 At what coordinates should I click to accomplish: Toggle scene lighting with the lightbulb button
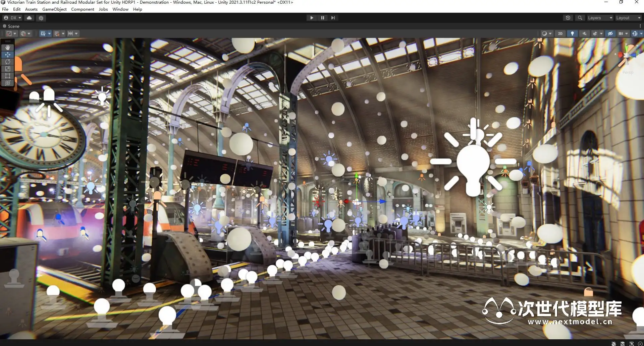tap(572, 33)
